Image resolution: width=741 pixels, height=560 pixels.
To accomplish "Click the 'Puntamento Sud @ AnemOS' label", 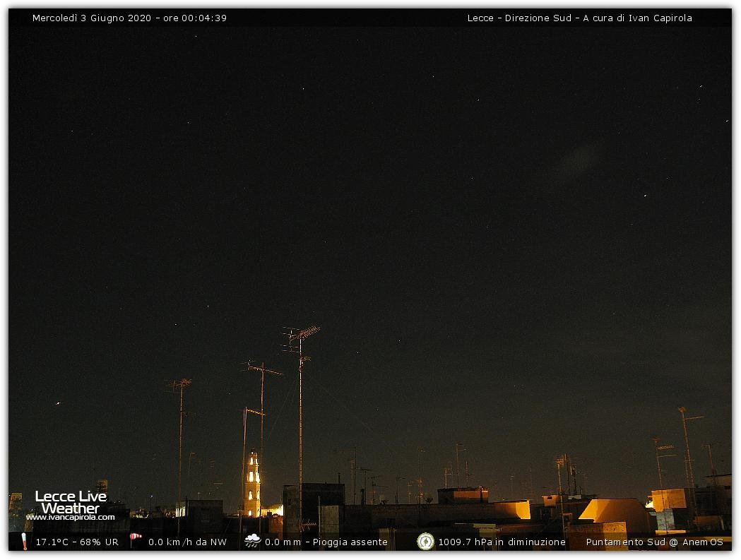I will click(655, 542).
